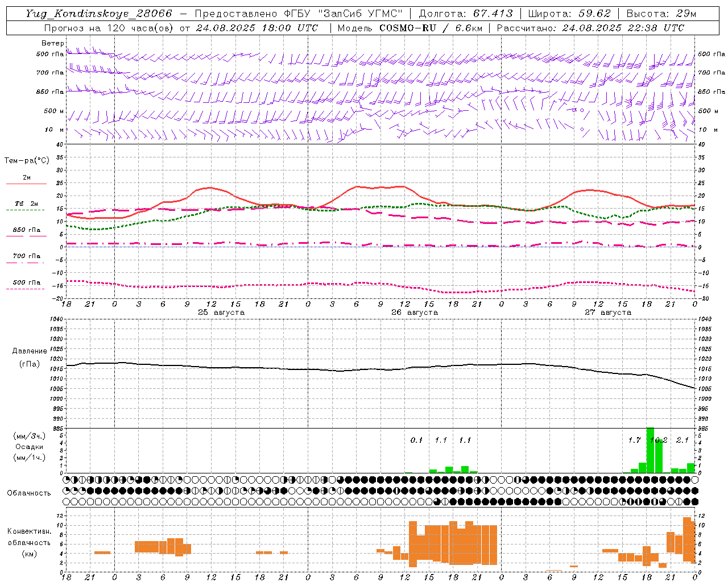Viewport: 728px width, 582px height.
Task: Click the Тем-ра(°C) panel label
Action: 27,161
